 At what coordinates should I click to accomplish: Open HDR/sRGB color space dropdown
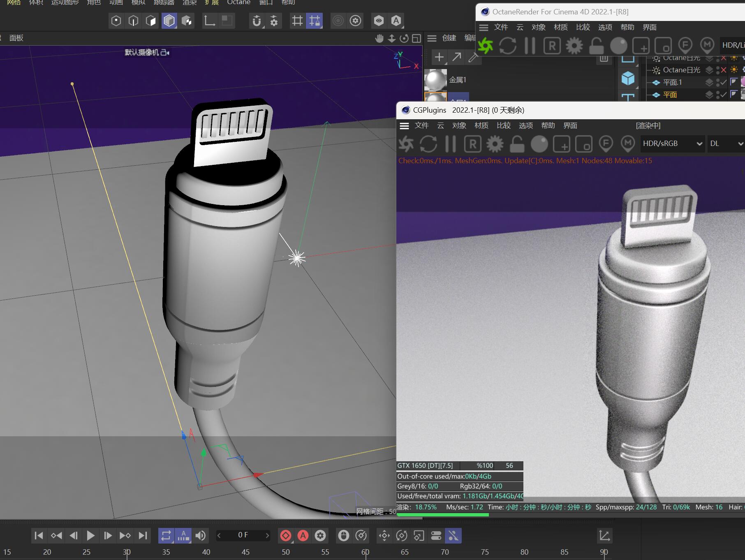pyautogui.click(x=673, y=143)
